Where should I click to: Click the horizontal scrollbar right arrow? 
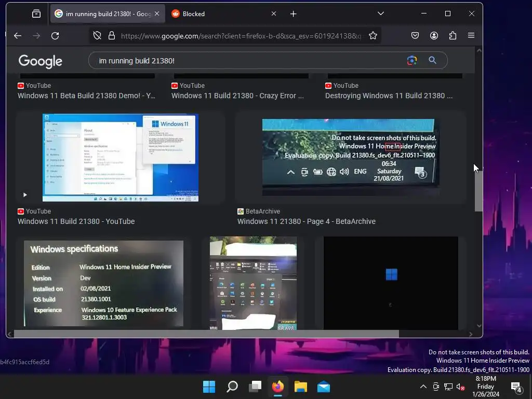click(471, 334)
